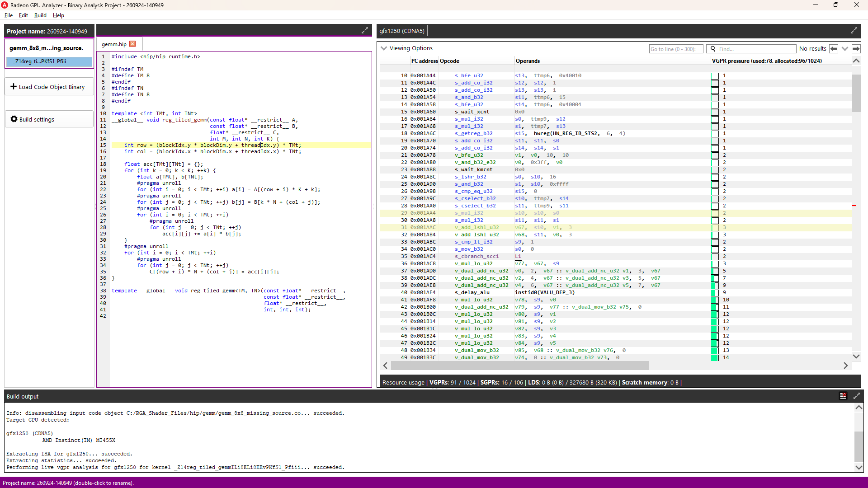Go to next find result arrow
Screen dimensions: 868x488
point(856,49)
